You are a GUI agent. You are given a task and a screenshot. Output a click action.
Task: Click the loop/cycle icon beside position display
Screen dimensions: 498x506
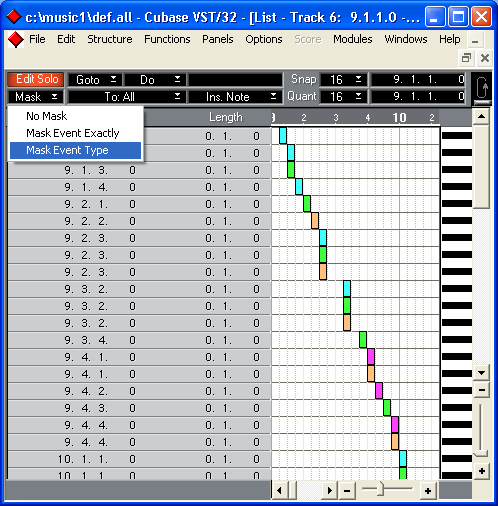482,88
